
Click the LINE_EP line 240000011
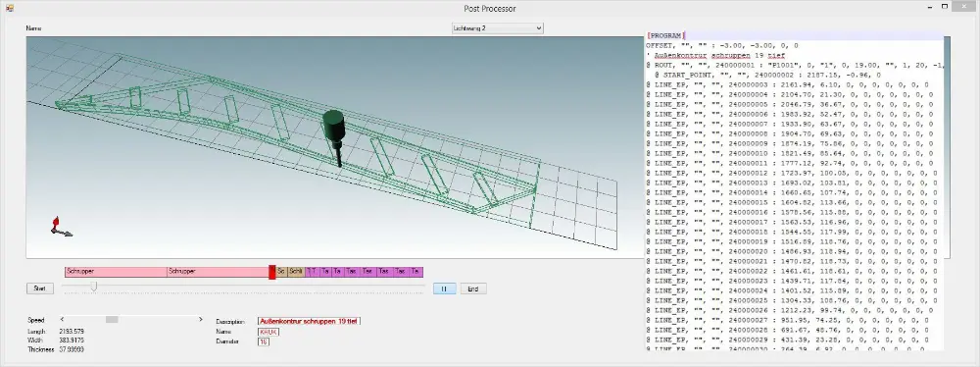790,163
